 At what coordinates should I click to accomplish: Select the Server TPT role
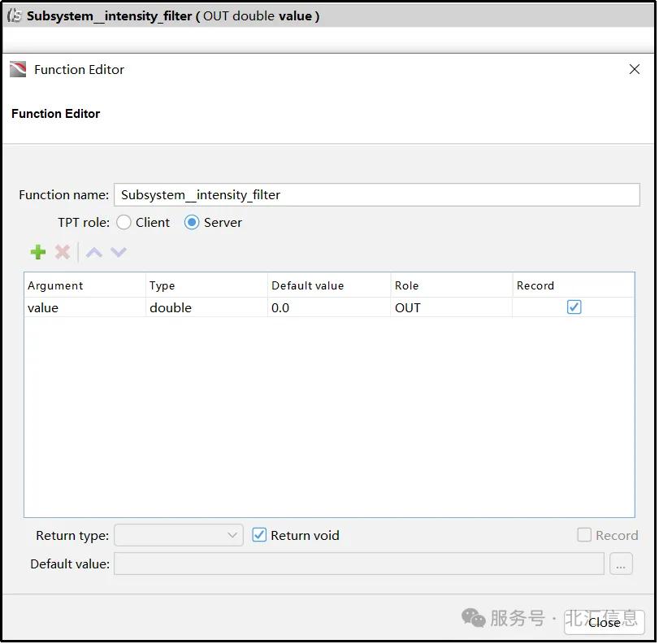click(193, 222)
